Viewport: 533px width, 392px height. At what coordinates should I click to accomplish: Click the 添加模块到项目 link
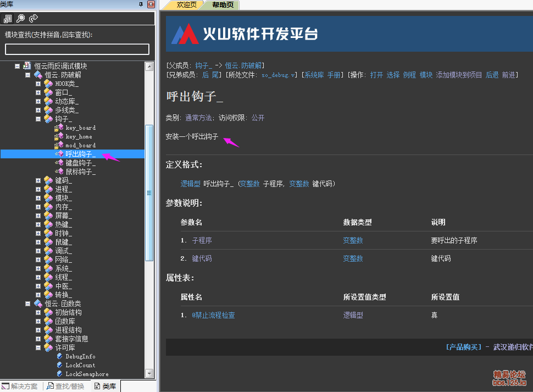coord(459,75)
